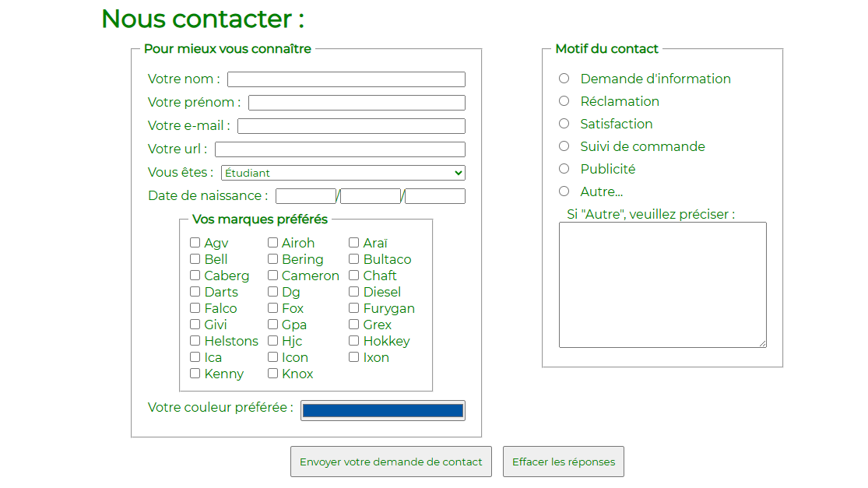Image resolution: width=868 pixels, height=488 pixels.
Task: Click the Si Autre precision textarea
Action: (662, 284)
